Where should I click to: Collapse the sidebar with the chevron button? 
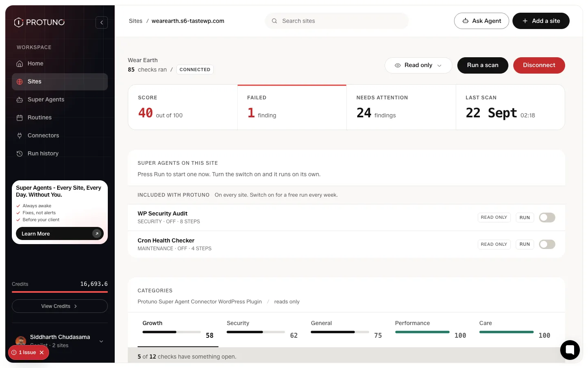point(102,22)
